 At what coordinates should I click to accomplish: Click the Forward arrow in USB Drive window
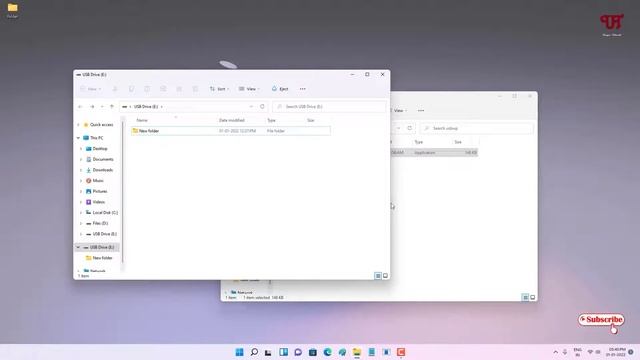(x=92, y=107)
